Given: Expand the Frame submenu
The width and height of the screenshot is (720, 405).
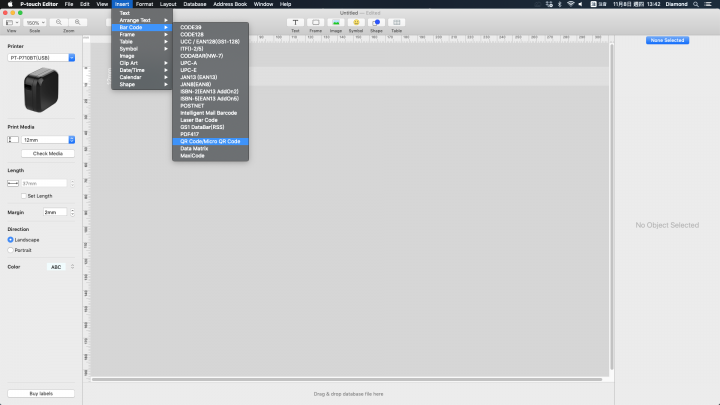Looking at the screenshot, I should click(x=142, y=34).
